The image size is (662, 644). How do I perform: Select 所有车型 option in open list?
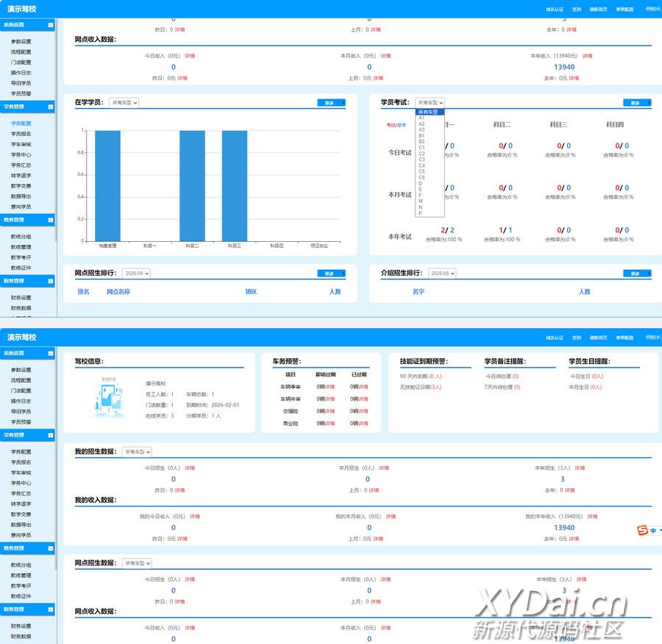click(428, 112)
